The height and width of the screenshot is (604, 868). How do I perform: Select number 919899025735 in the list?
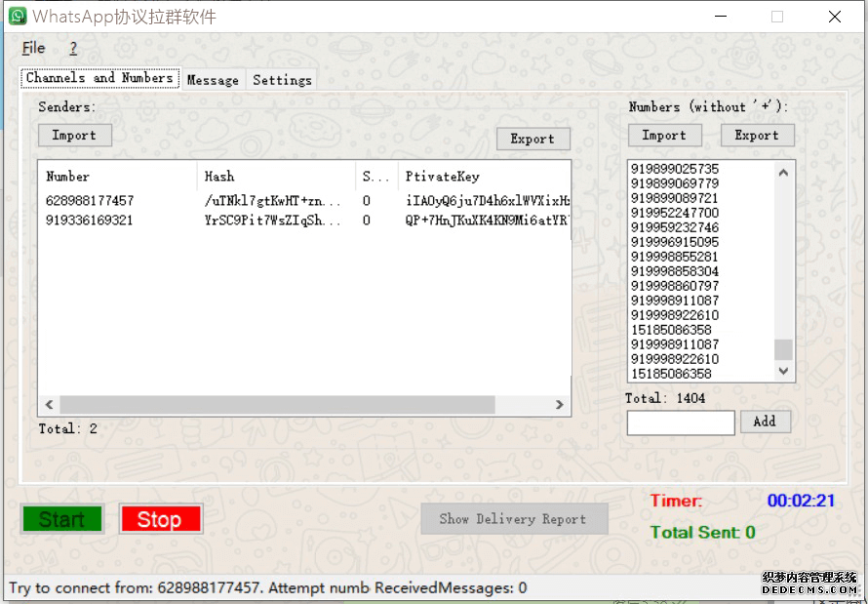click(675, 169)
